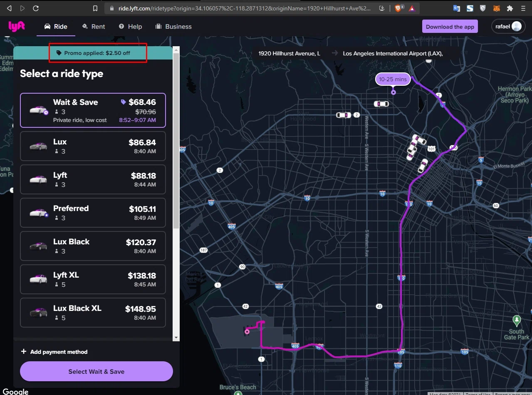Image resolution: width=532 pixels, height=395 pixels.
Task: Open the MetaMask fox extension
Action: (496, 8)
